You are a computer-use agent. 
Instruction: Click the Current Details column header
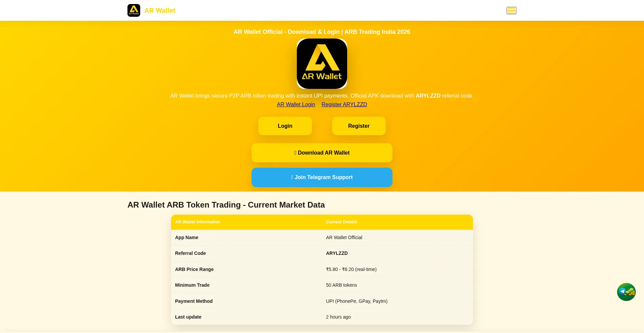click(x=341, y=222)
